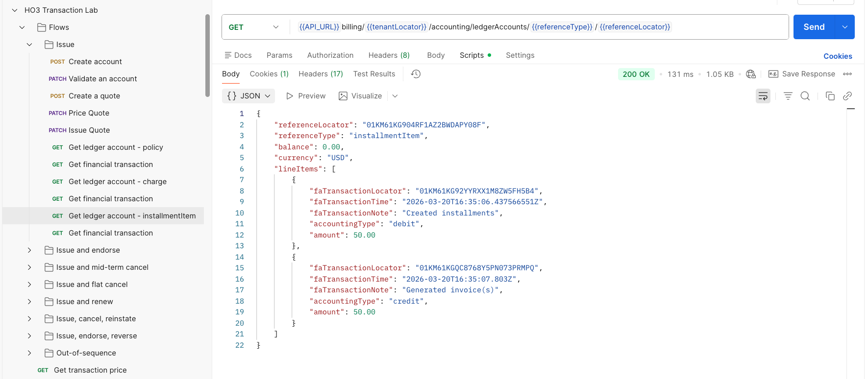868x379 pixels.
Task: Send the request
Action: [x=814, y=27]
